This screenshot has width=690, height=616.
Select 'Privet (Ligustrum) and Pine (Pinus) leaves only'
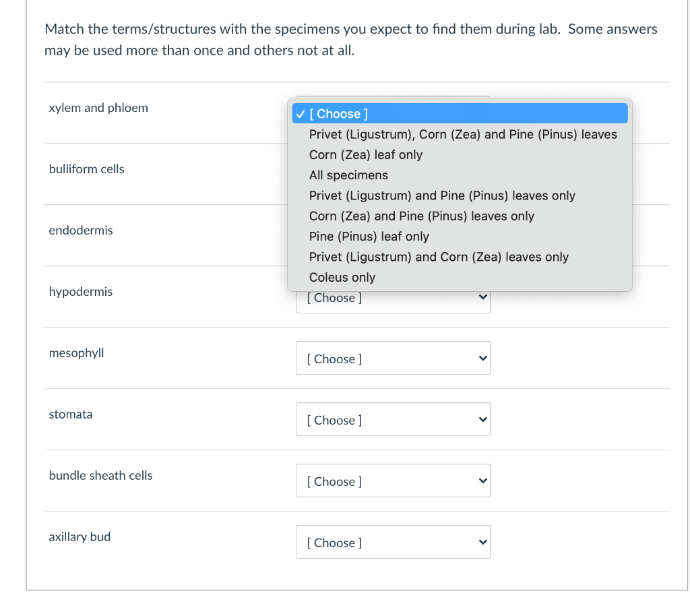442,195
